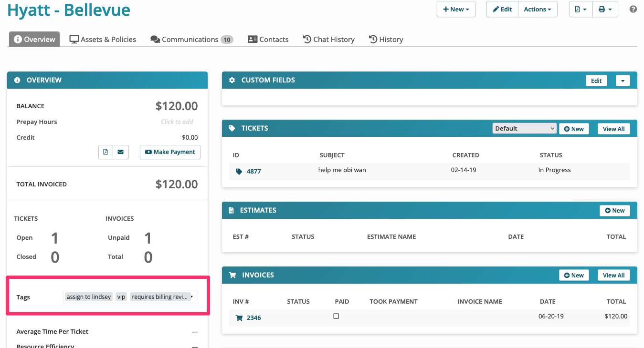This screenshot has width=644, height=348.
Task: Click the tag icon beside ticket 4877
Action: pos(239,171)
